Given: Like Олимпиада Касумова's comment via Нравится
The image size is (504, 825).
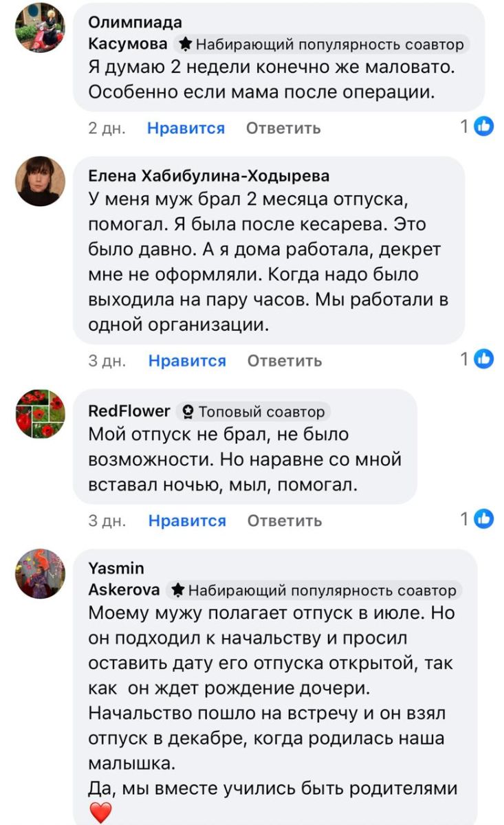Looking at the screenshot, I should click(x=186, y=128).
